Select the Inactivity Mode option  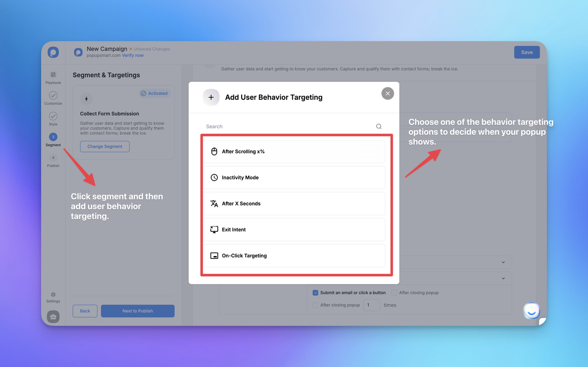[x=294, y=177]
